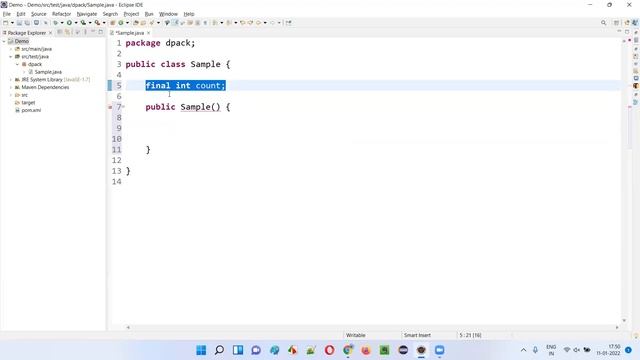Open the Refactor menu
Screen dimensions: 640x360
62,14
